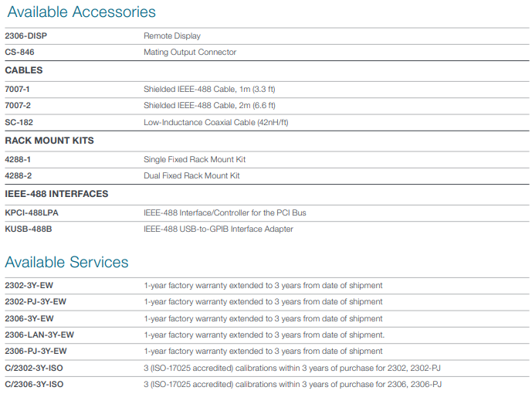Click the warranty description beside 2302-3Y-EW
Screen dimensions: 532x411
(x=263, y=285)
